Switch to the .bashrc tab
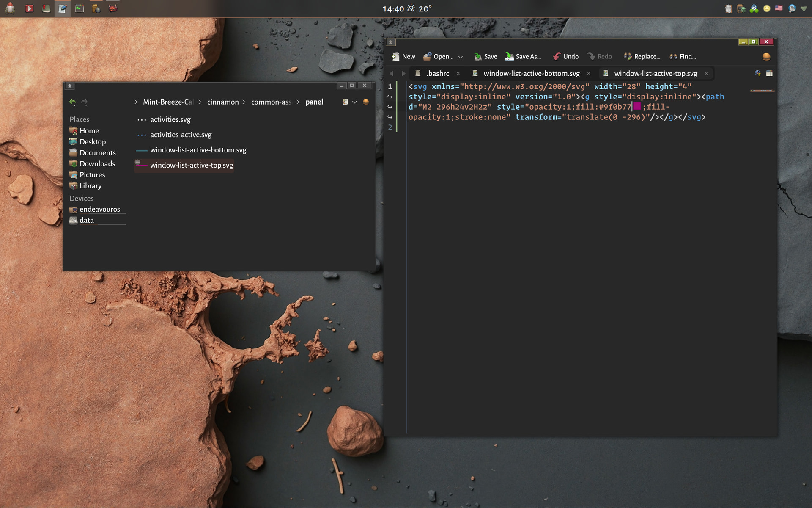This screenshot has height=508, width=812. pyautogui.click(x=438, y=73)
